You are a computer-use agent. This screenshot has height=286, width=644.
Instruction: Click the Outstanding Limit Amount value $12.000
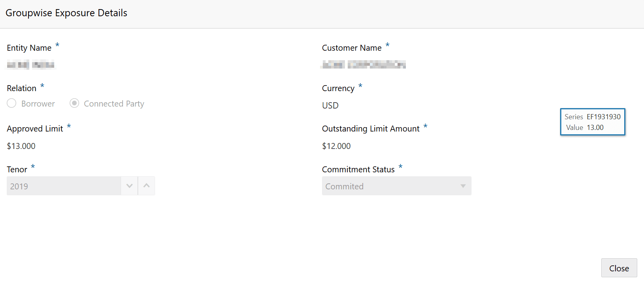point(336,146)
